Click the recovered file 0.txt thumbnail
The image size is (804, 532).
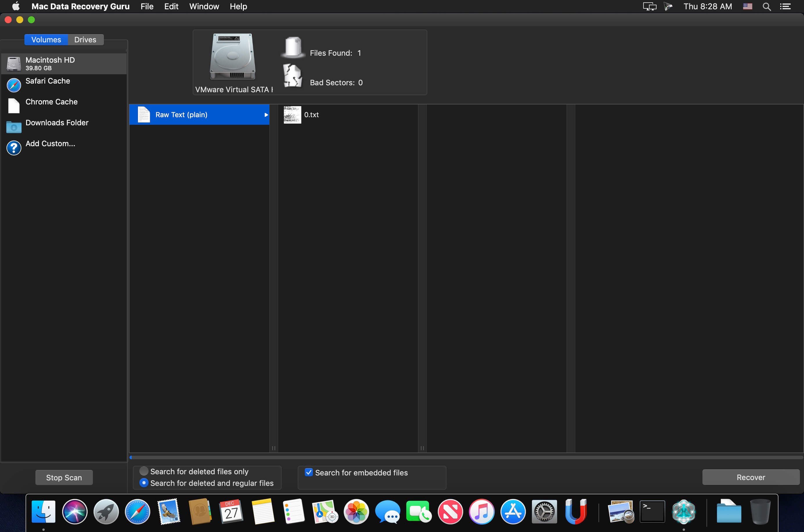[x=291, y=114]
